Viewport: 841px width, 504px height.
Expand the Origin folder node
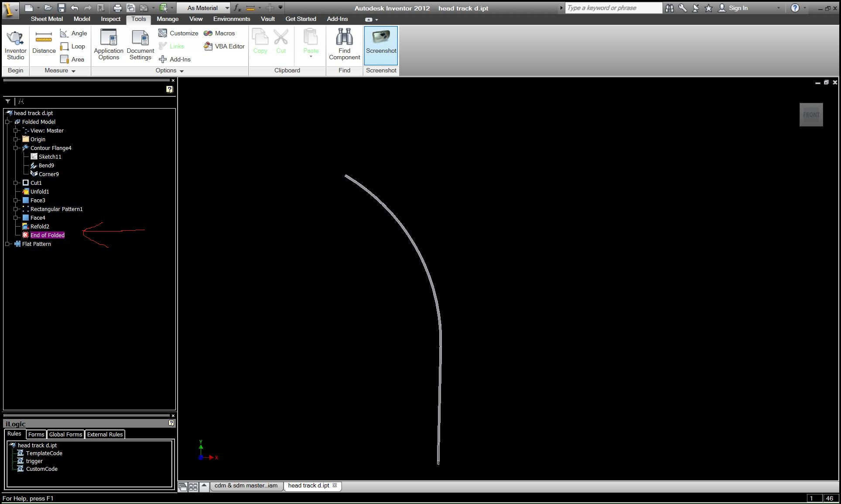click(x=16, y=139)
